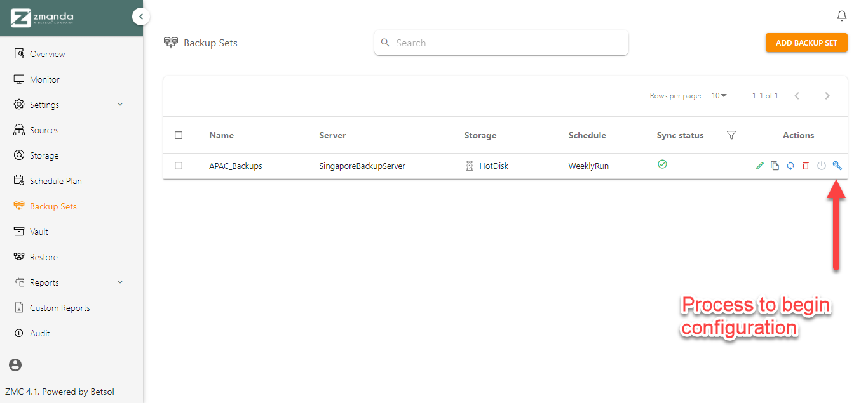Click the Storage column header
The height and width of the screenshot is (403, 868).
[x=480, y=135]
